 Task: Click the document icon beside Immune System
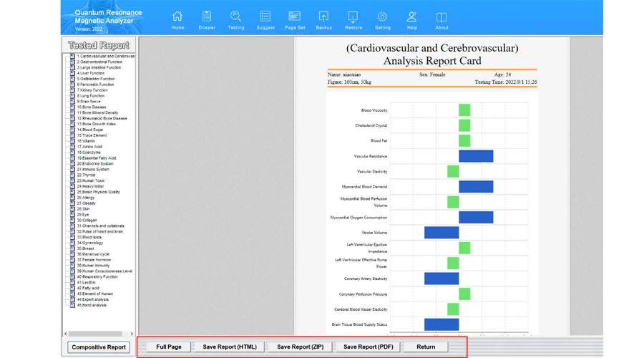tap(72, 169)
